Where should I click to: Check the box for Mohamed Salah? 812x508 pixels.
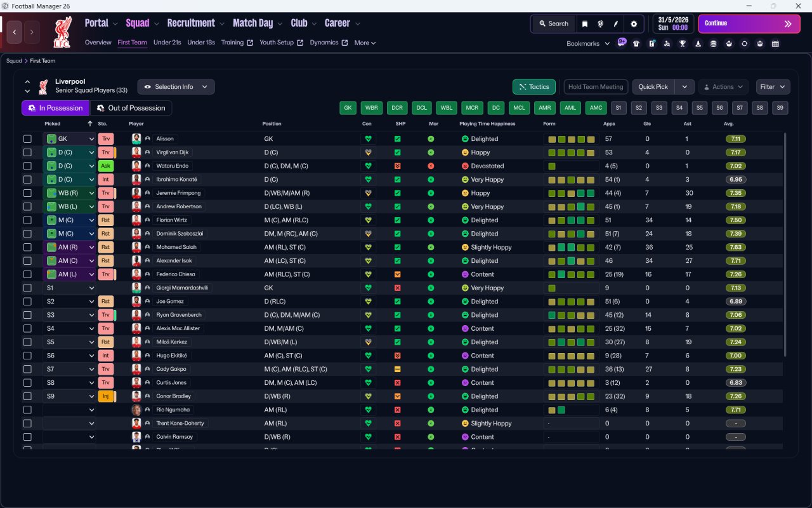[27, 247]
